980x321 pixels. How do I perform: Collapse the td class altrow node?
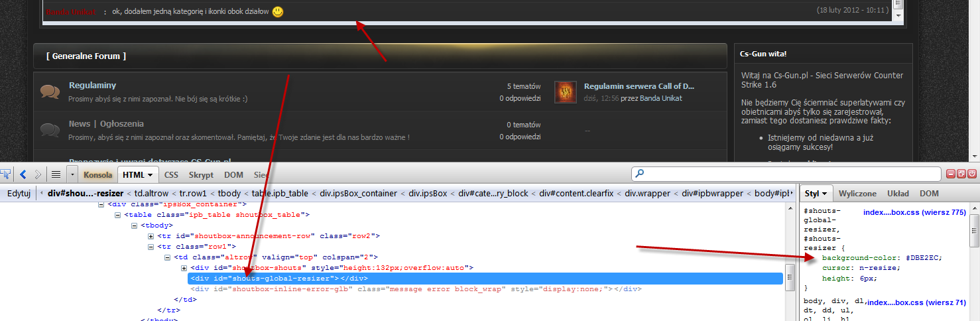(x=168, y=257)
